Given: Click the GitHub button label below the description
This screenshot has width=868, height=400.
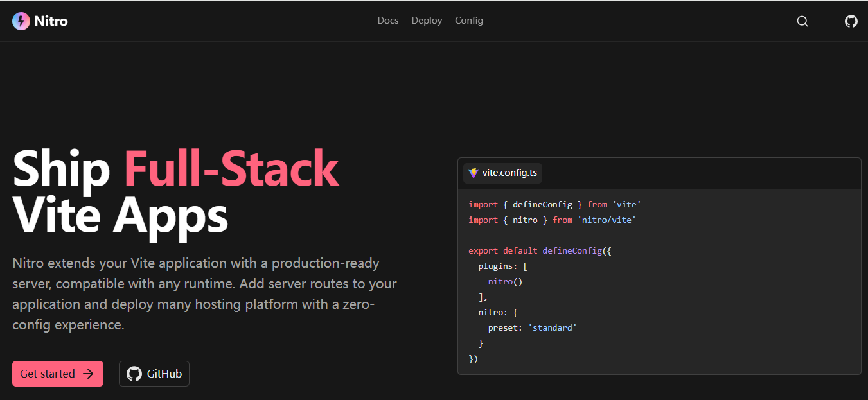Looking at the screenshot, I should [x=164, y=374].
